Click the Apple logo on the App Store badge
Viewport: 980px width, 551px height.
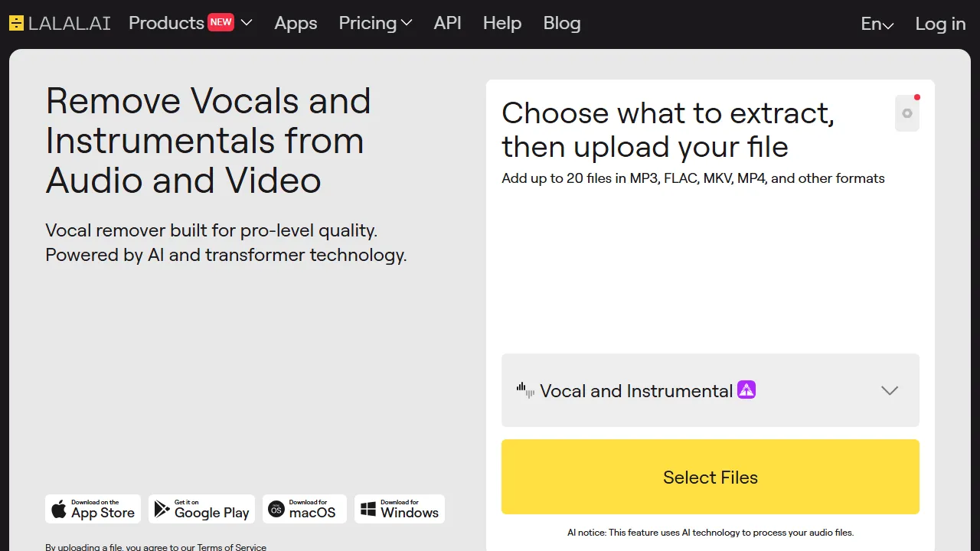[59, 509]
